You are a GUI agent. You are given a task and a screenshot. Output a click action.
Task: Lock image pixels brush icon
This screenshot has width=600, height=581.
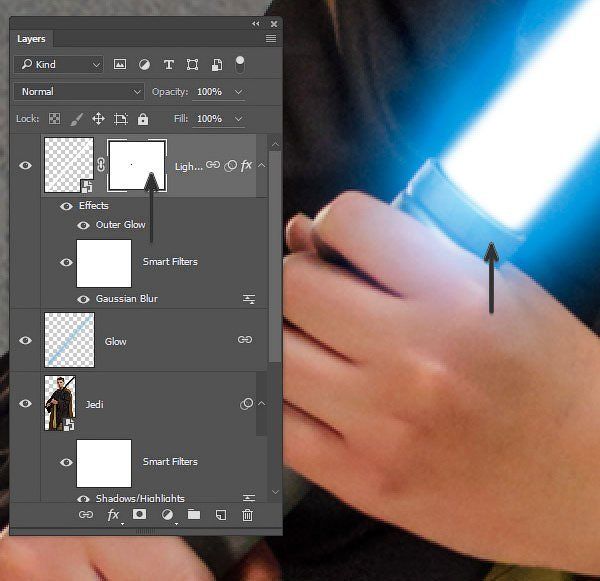click(77, 119)
